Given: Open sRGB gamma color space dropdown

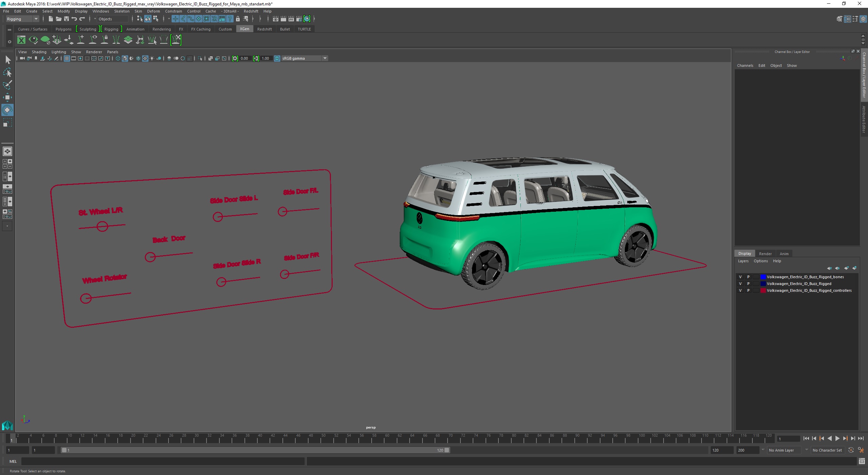Looking at the screenshot, I should pos(304,58).
